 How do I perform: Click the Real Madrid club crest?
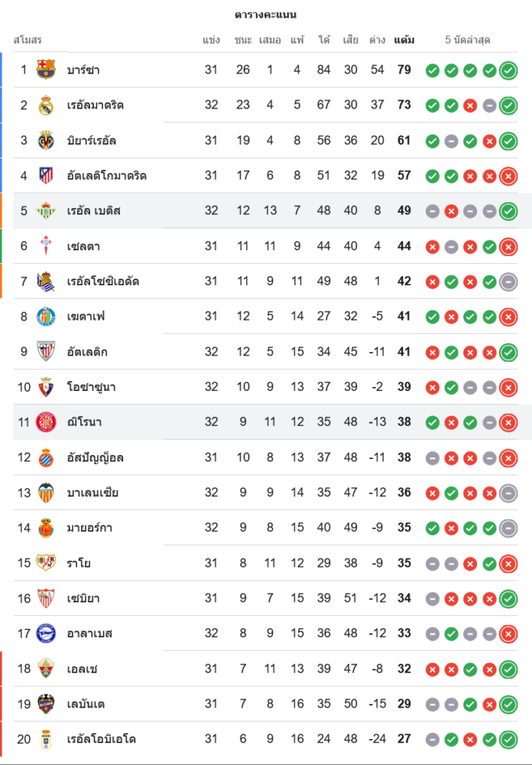pyautogui.click(x=46, y=105)
